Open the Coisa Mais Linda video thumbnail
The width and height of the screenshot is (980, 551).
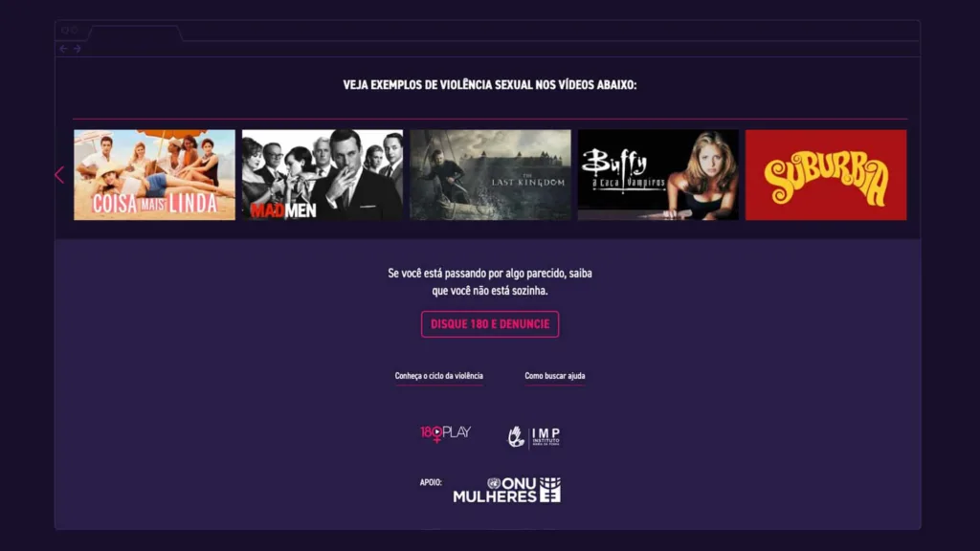154,175
